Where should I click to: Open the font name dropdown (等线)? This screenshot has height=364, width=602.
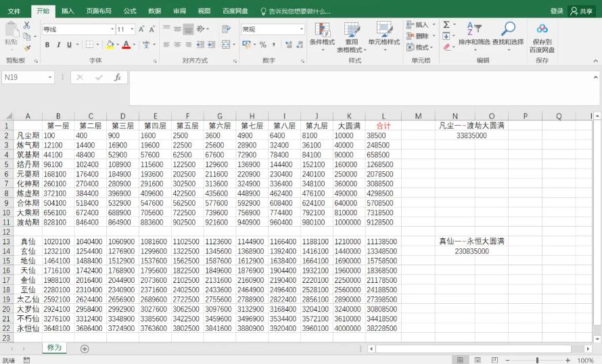pos(112,30)
